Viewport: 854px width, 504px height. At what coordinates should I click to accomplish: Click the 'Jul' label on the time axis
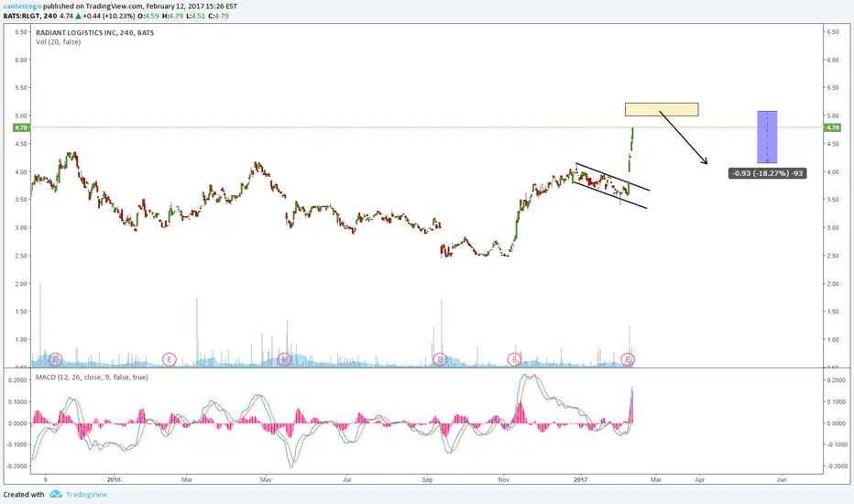[x=347, y=480]
